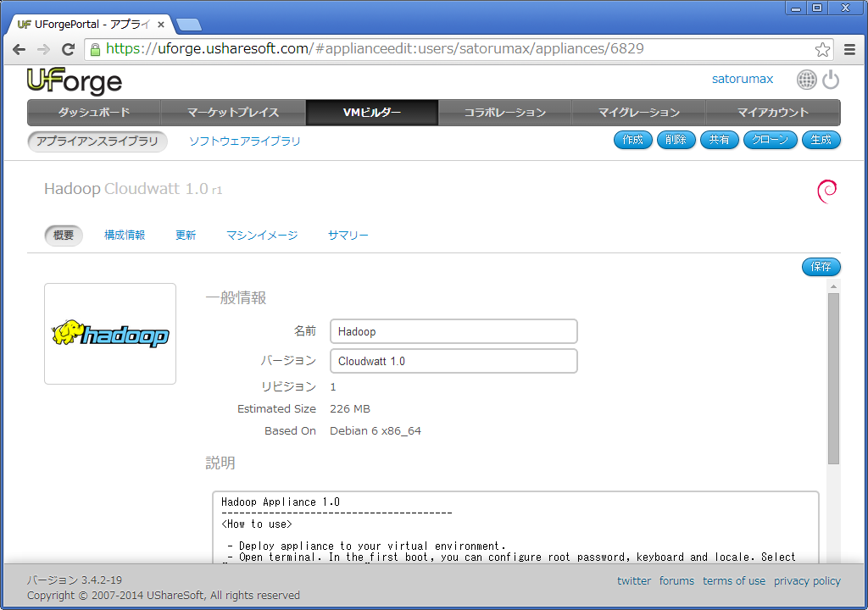The width and height of the screenshot is (868, 610).
Task: Select the 概要 tab
Action: [x=64, y=236]
